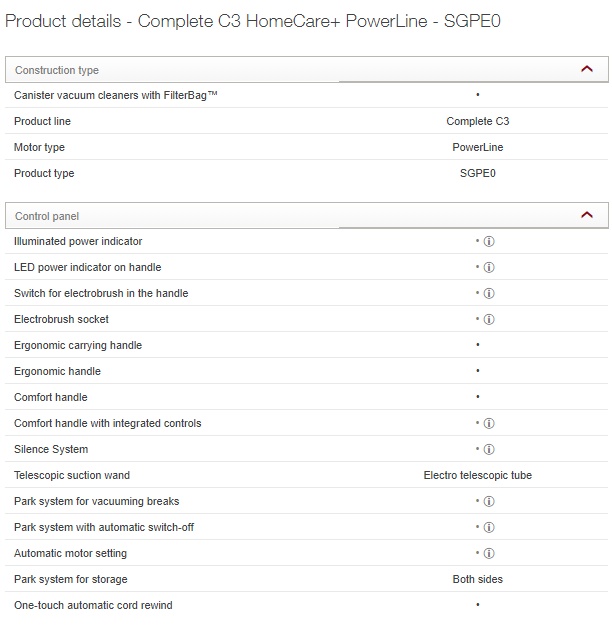The height and width of the screenshot is (629, 612).
Task: Show info for Park system for vacuuming breaks
Action: coord(489,502)
